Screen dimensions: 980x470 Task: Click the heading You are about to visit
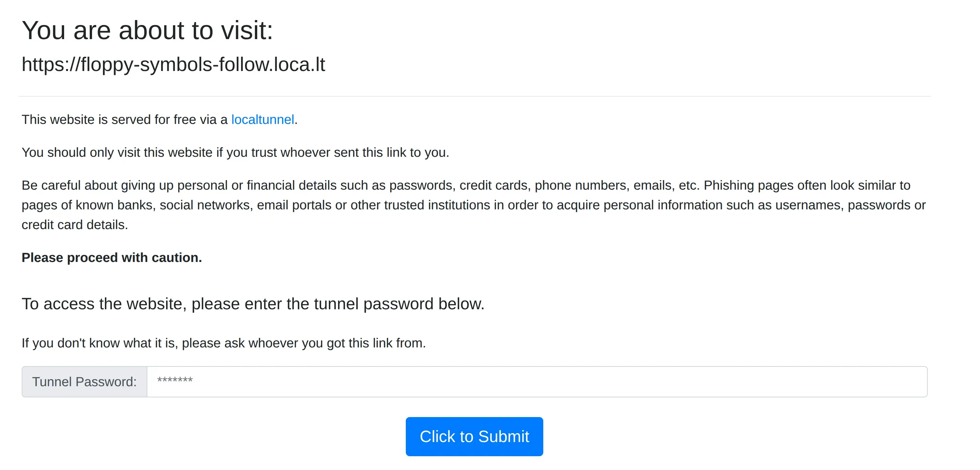click(x=148, y=31)
